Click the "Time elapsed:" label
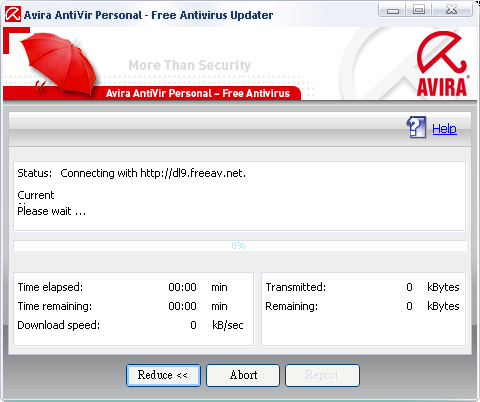Screen dimensions: 480x402 tap(50, 287)
